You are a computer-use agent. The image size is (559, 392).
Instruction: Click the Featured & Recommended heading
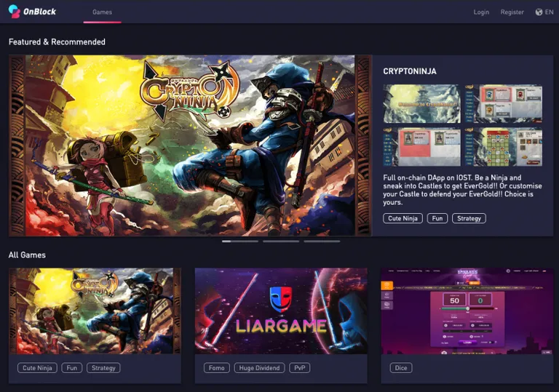(57, 42)
